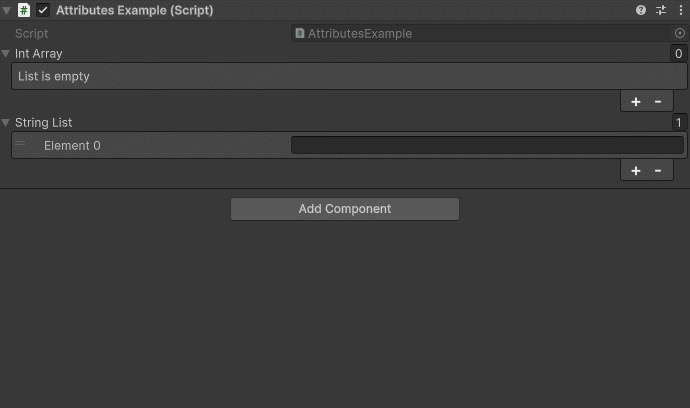Click the String List size field
Viewport: 690px width, 408px height.
(678, 122)
